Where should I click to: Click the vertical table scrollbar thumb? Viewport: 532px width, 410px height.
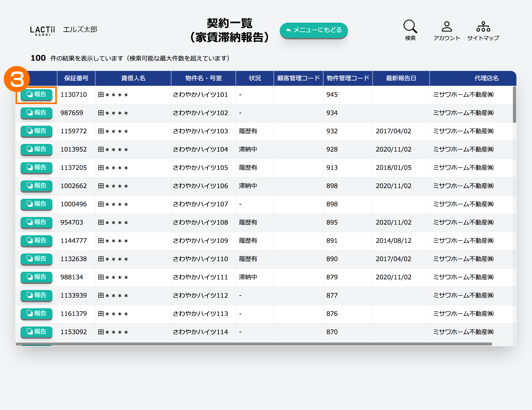click(x=514, y=104)
